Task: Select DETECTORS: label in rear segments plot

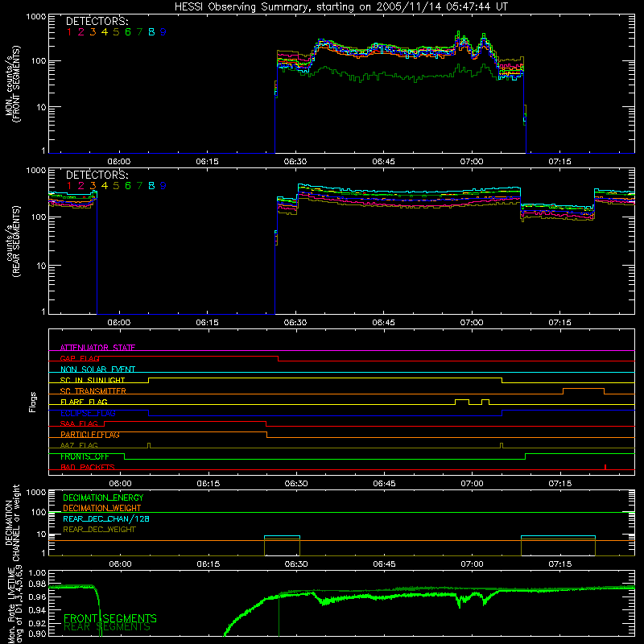Action: coord(97,175)
